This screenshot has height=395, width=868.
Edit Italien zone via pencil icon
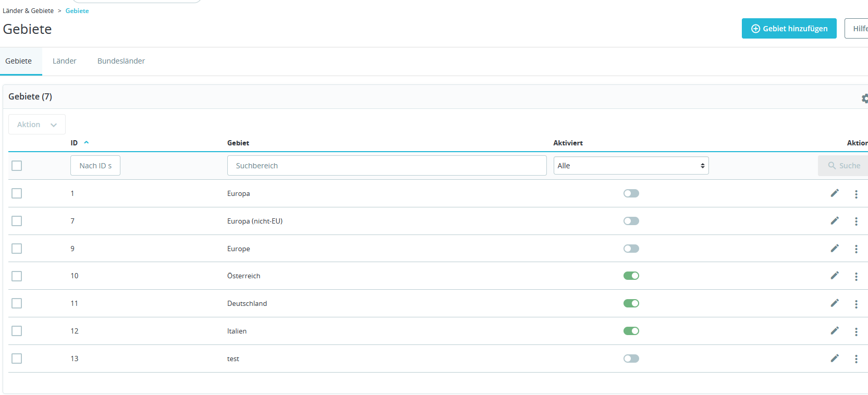(x=835, y=331)
